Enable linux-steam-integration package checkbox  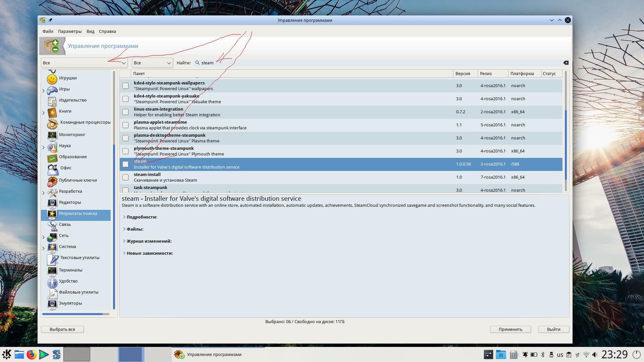(125, 112)
